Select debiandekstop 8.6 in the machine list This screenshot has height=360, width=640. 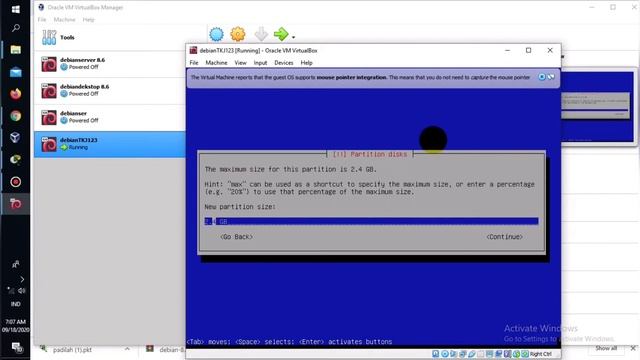(109, 91)
